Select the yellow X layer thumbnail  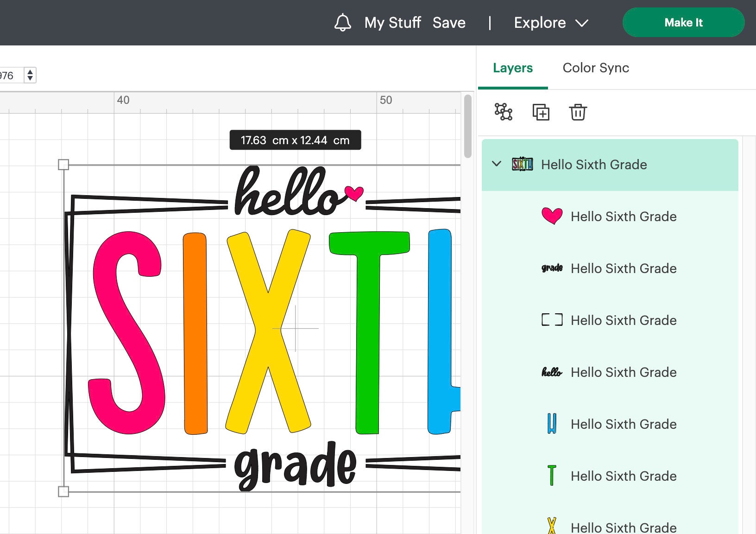(x=552, y=526)
